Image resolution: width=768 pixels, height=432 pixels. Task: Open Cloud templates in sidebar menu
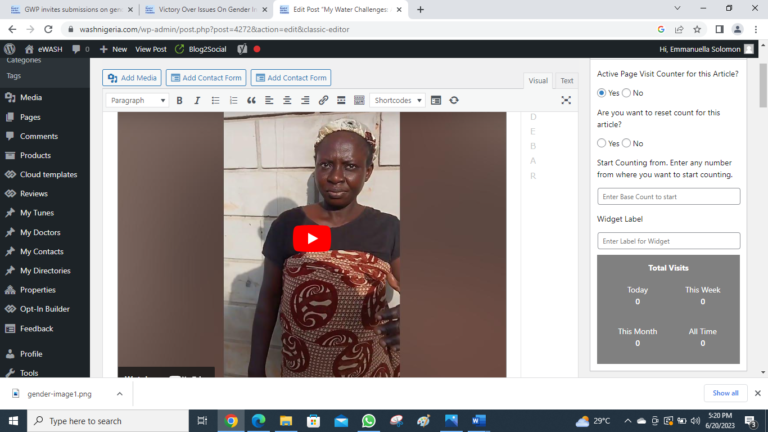coord(47,174)
